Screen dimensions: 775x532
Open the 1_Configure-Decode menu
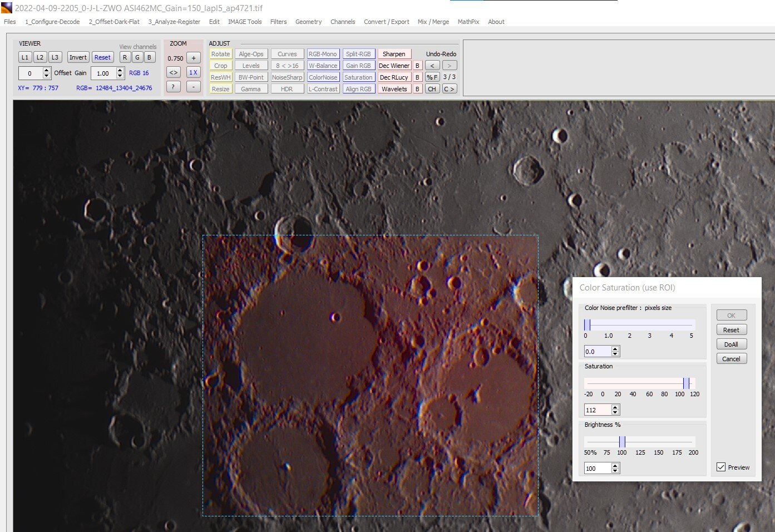[x=52, y=22]
